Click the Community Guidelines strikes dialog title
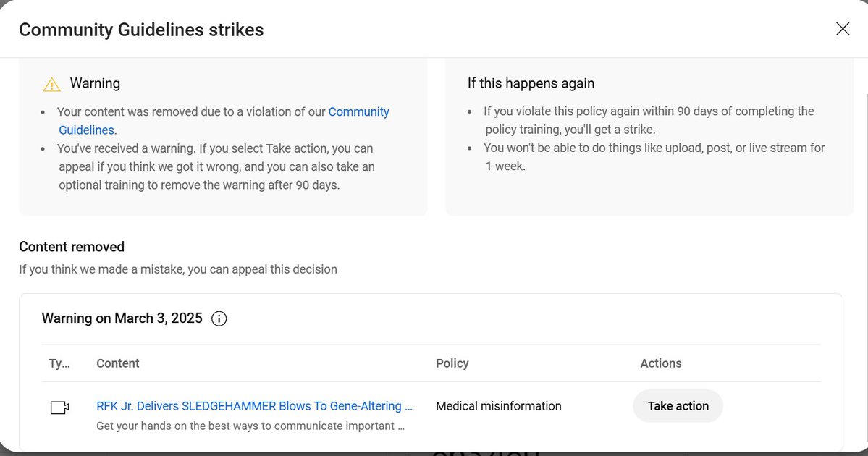 pyautogui.click(x=141, y=30)
